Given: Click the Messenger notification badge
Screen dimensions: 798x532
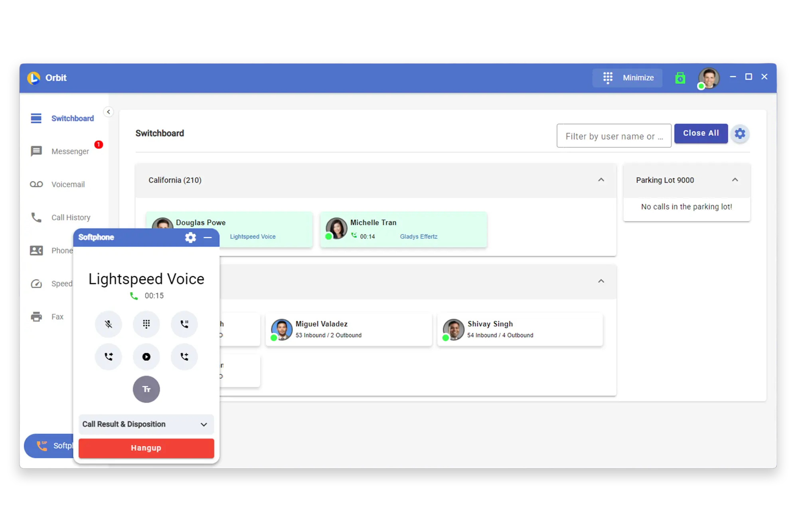Looking at the screenshot, I should click(x=99, y=144).
